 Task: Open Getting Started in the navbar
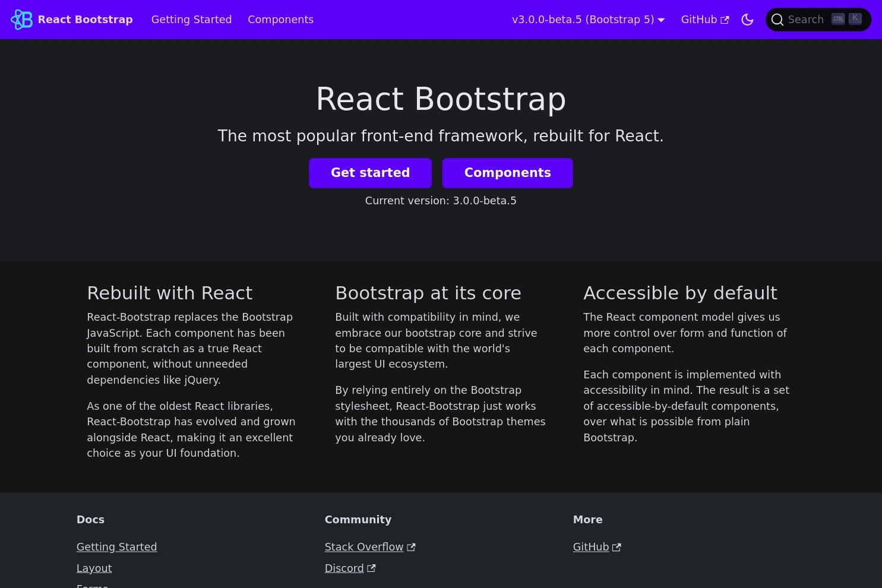[191, 20]
